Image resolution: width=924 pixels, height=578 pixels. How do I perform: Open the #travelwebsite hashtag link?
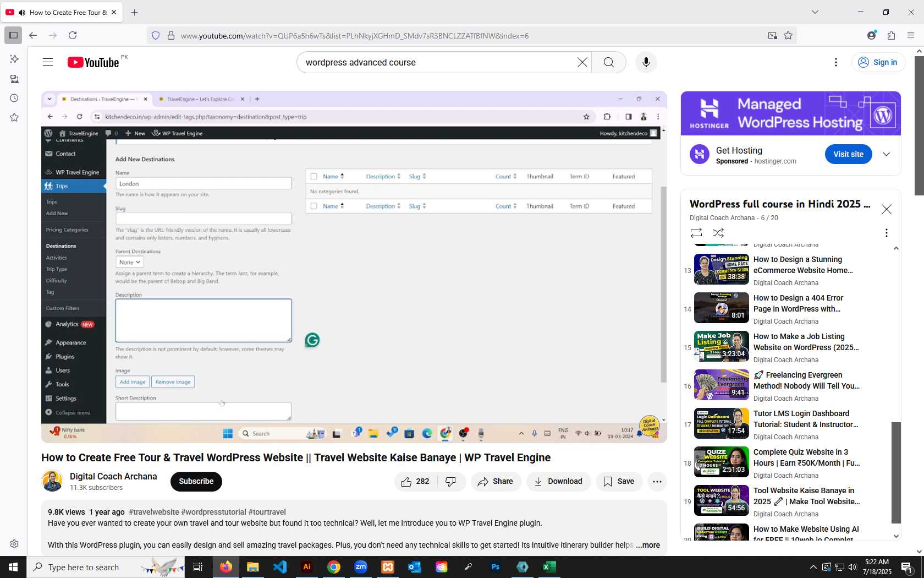point(154,512)
